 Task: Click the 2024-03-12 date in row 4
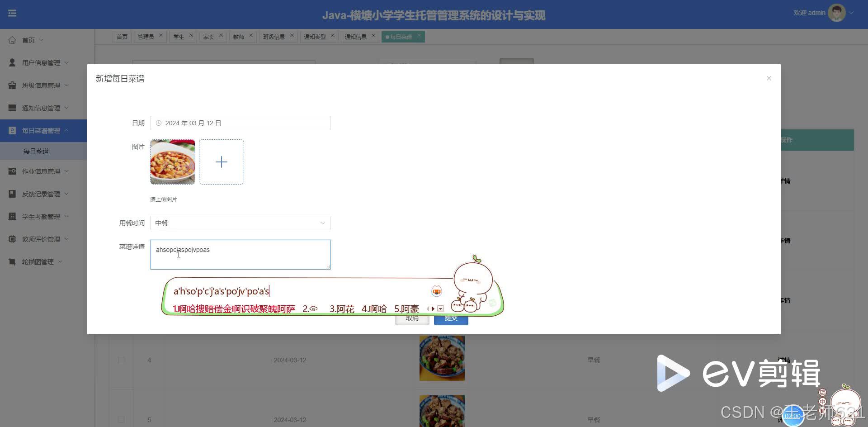[290, 360]
